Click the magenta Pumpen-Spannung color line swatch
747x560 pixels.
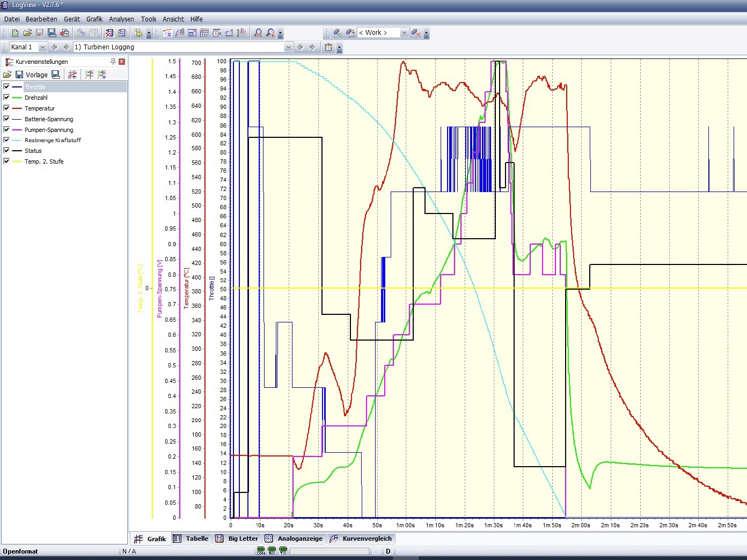point(17,129)
